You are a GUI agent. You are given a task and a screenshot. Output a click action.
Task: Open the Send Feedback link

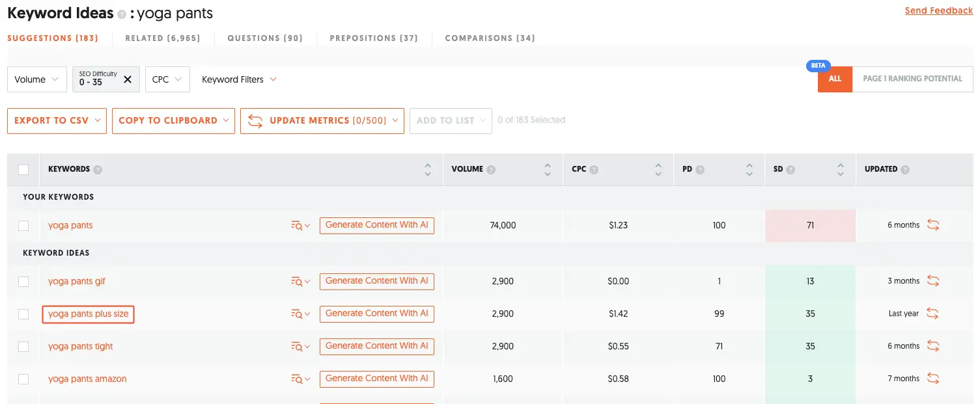pos(939,10)
